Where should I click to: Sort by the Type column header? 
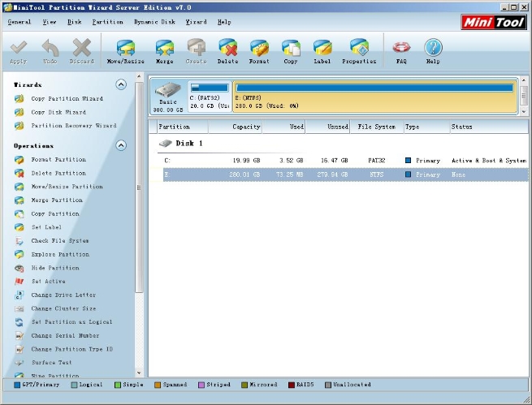pyautogui.click(x=427, y=127)
